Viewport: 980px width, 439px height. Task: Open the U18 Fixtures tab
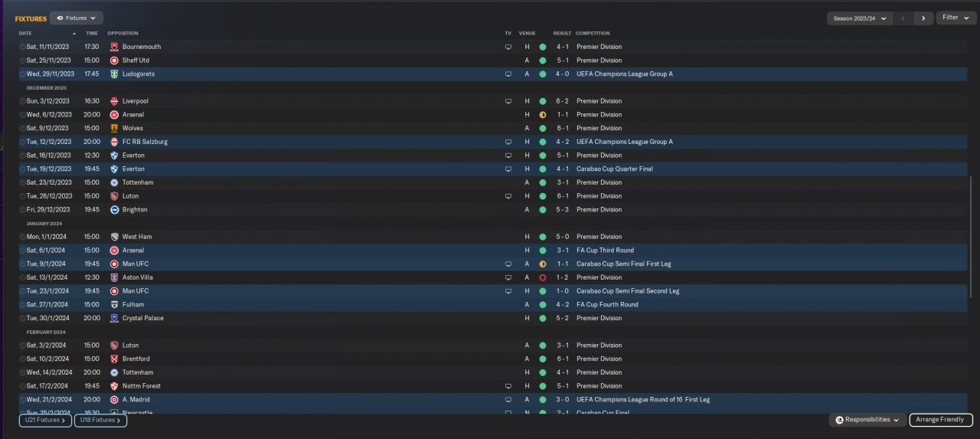click(100, 420)
